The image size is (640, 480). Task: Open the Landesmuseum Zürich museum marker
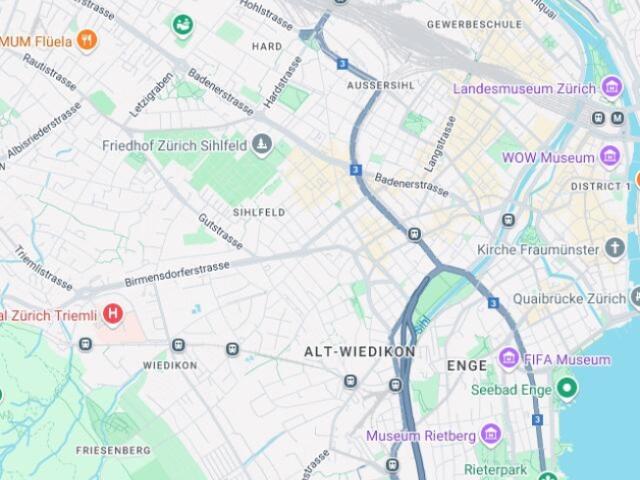(x=611, y=87)
